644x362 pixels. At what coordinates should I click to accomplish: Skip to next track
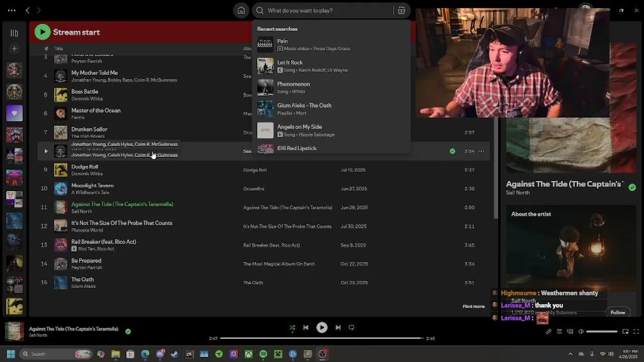338,327
